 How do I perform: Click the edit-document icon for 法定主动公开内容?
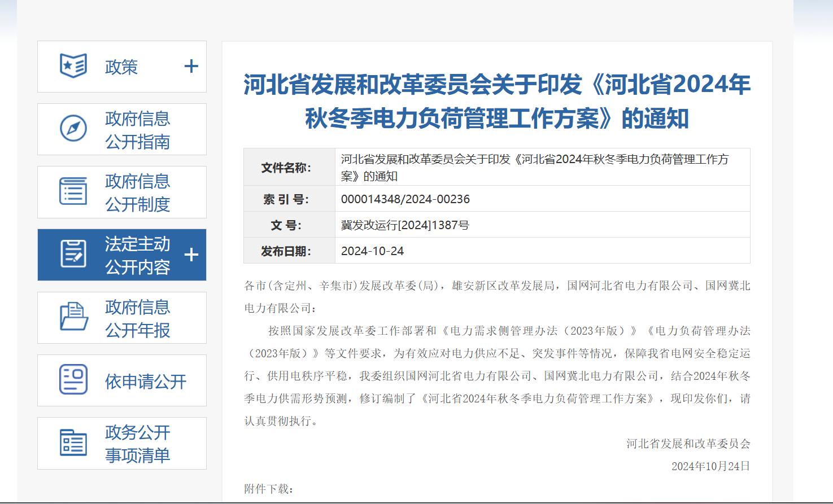[x=73, y=254]
